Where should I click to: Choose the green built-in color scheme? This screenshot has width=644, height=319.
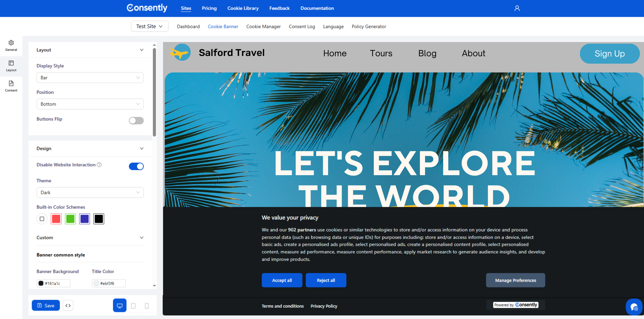click(x=70, y=219)
